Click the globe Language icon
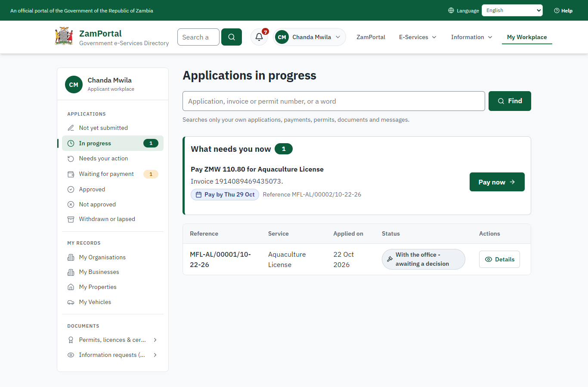The image size is (588, 387). [x=451, y=10]
